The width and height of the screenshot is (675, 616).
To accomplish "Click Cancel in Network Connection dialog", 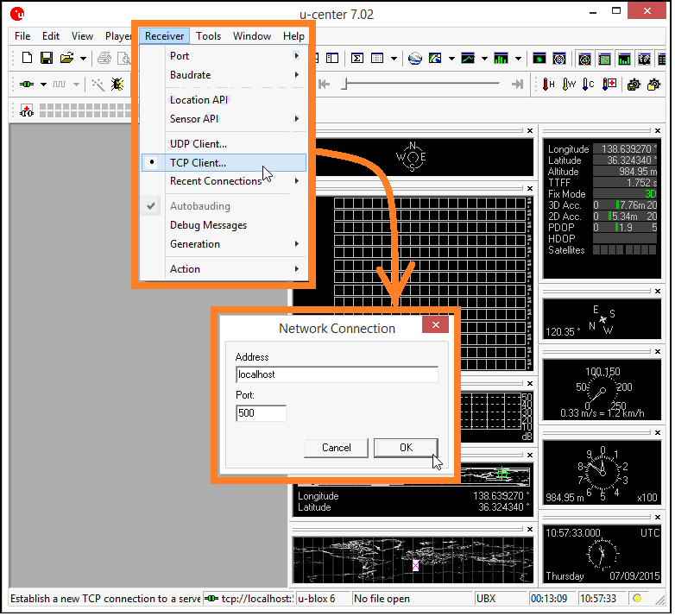I will click(337, 448).
